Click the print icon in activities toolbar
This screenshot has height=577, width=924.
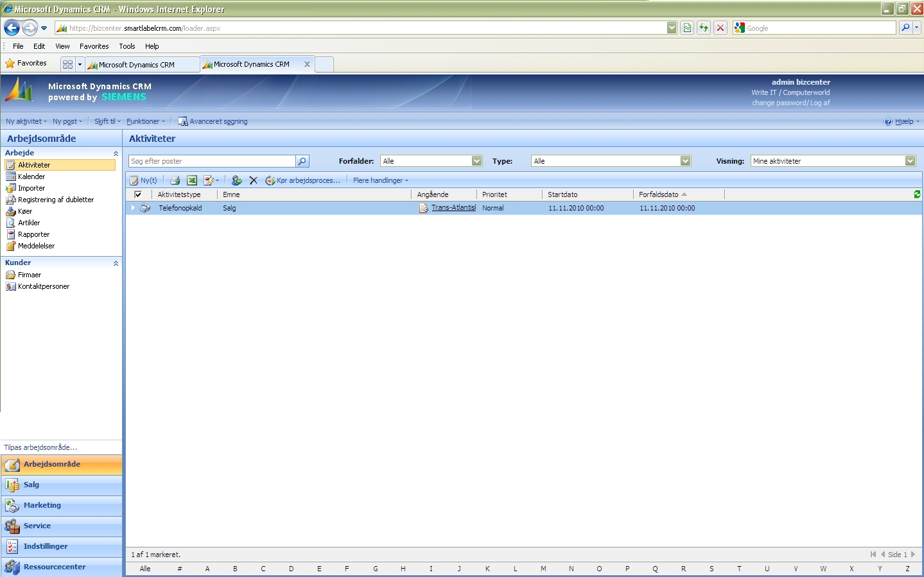175,180
